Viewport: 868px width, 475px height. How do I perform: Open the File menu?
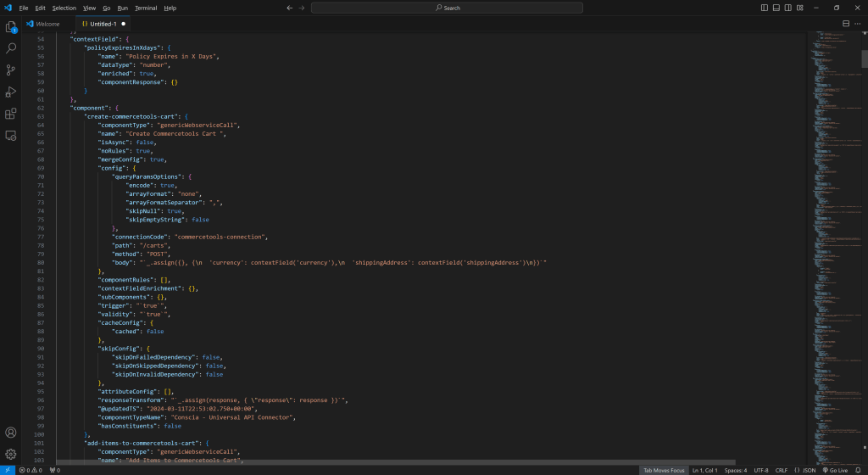pyautogui.click(x=24, y=8)
